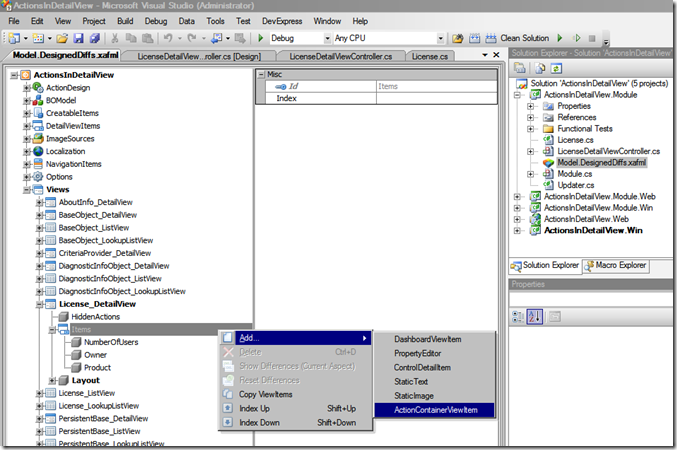Click the Refresh icon in Solution Explorer
677x450 pixels.
[x=556, y=68]
